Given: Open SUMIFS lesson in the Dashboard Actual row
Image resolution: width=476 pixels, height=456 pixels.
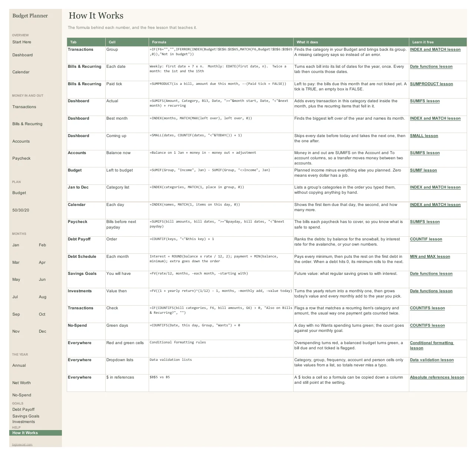Looking at the screenshot, I should pos(425,101).
